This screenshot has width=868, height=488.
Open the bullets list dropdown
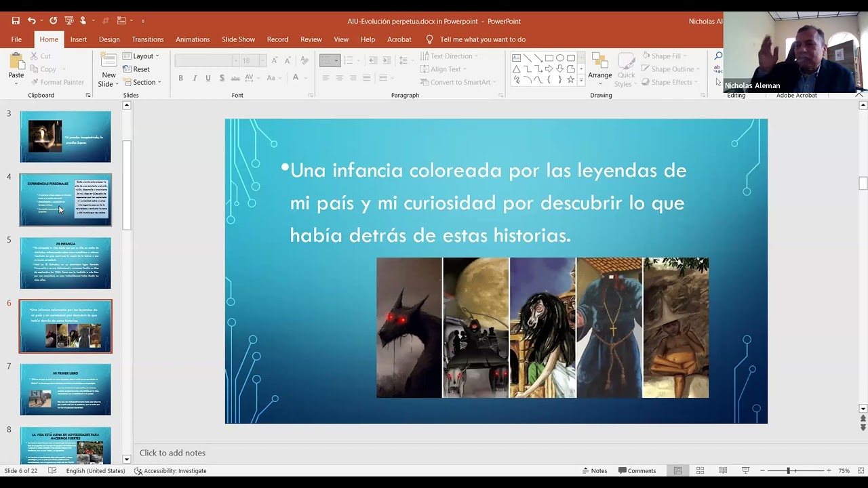(336, 60)
